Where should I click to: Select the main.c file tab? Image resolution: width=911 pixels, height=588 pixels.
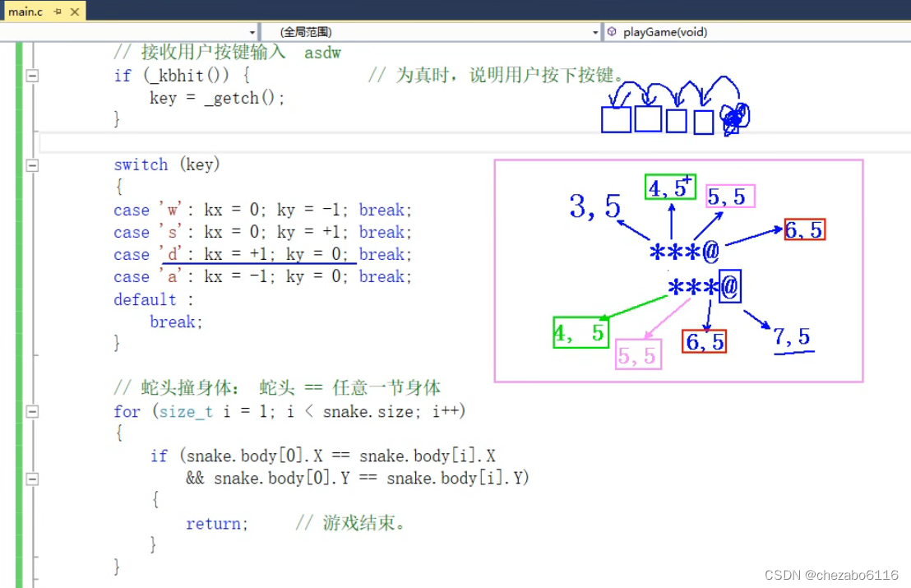[x=25, y=11]
